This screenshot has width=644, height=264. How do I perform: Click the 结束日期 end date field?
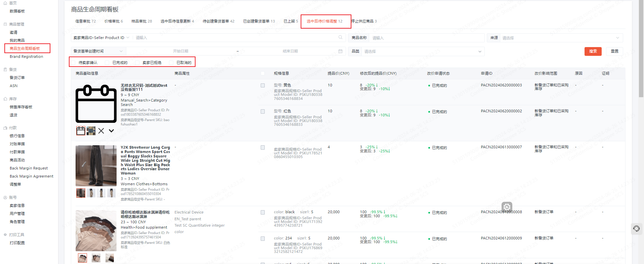click(290, 51)
